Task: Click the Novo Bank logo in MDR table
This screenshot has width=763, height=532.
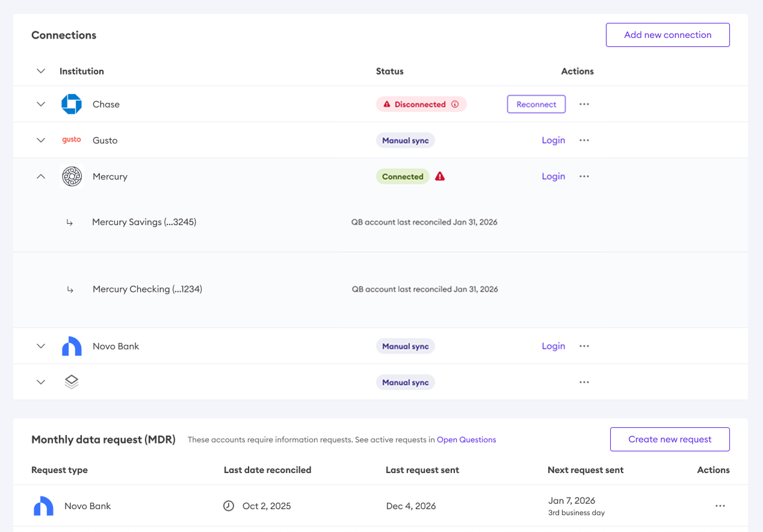Action: pyautogui.click(x=43, y=506)
